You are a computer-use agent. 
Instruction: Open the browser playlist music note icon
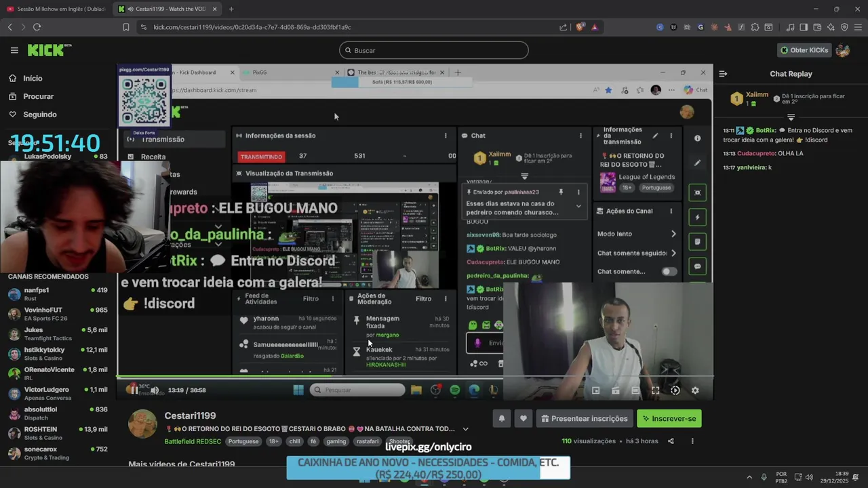point(790,27)
